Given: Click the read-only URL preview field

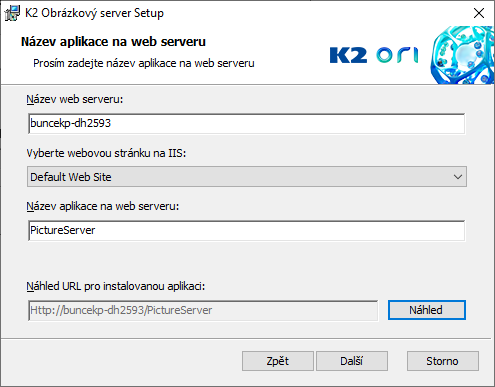Looking at the screenshot, I should (203, 310).
